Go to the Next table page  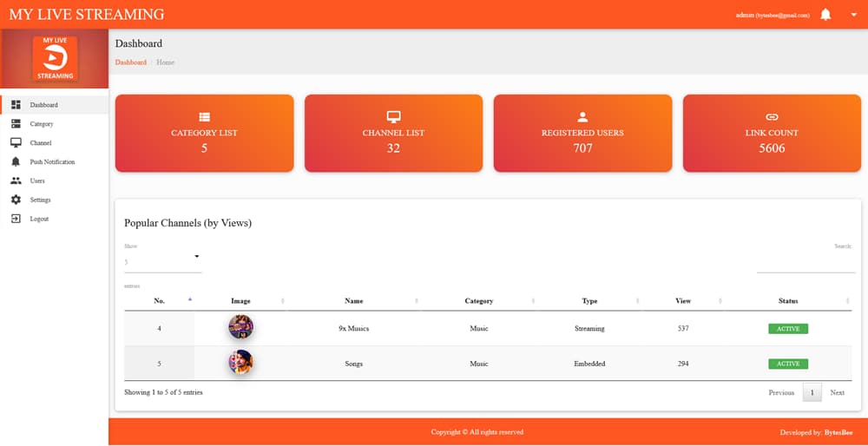837,392
